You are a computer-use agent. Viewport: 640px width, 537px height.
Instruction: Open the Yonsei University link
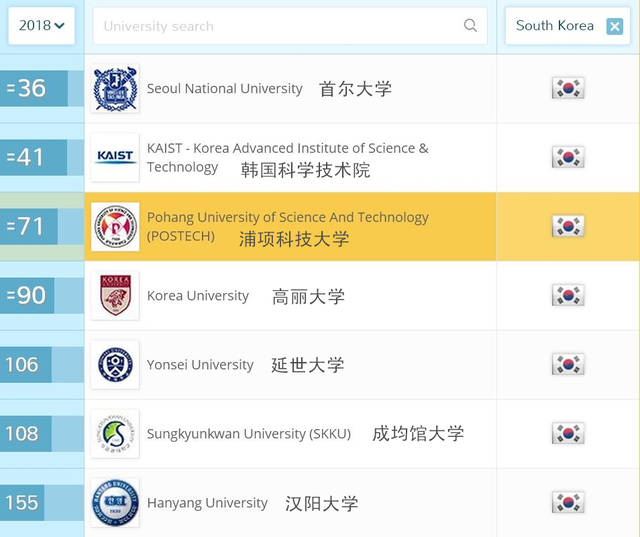[200, 365]
